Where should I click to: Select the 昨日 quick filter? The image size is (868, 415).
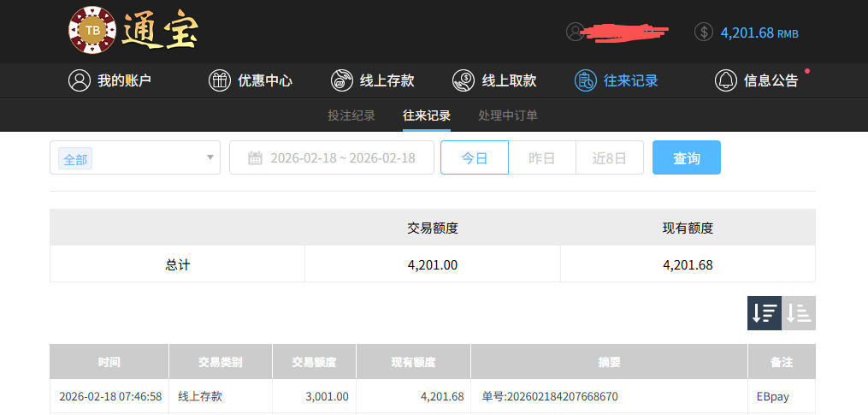[541, 158]
